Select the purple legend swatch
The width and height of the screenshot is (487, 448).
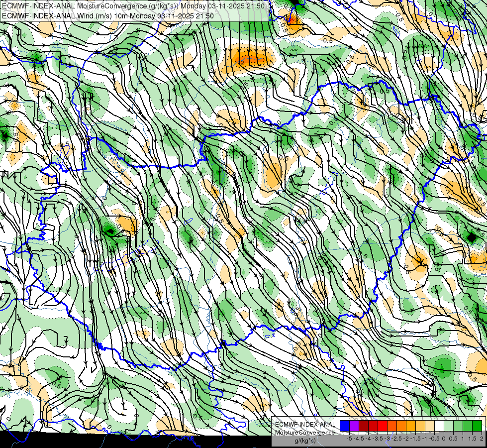(354, 426)
